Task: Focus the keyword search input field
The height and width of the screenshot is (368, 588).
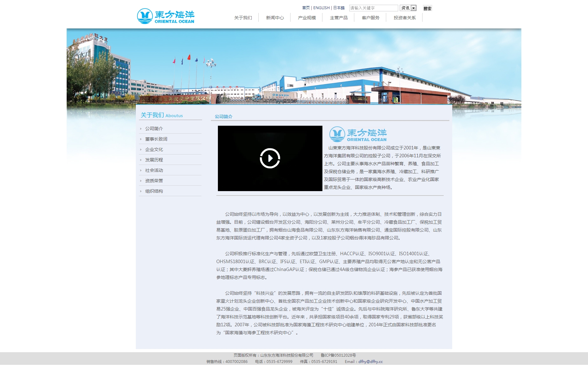Action: click(374, 8)
